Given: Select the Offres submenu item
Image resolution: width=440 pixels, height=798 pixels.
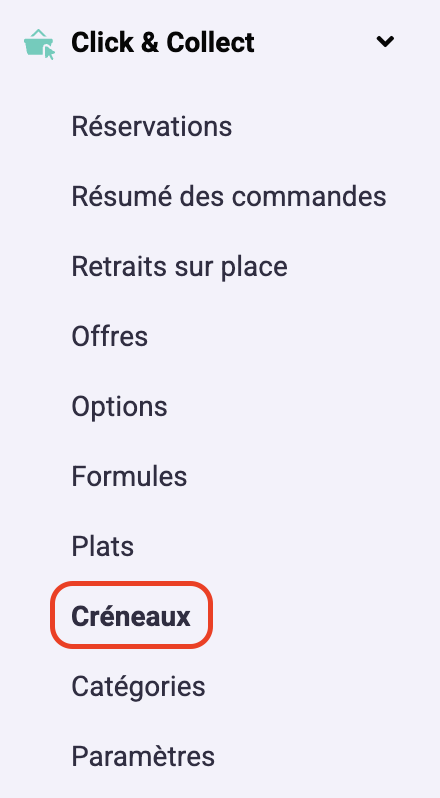Looking at the screenshot, I should click(109, 336).
